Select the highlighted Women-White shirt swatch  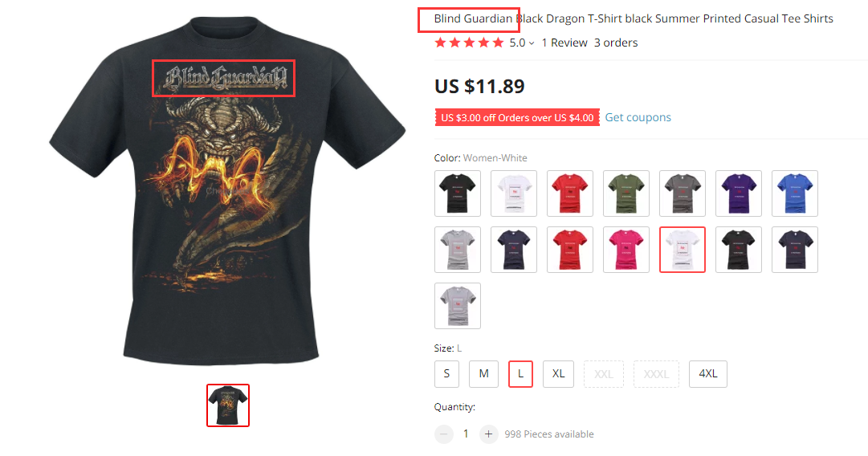683,250
